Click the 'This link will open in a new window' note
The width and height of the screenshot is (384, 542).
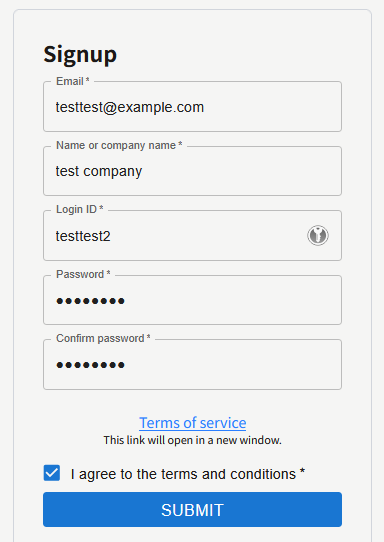tap(193, 440)
